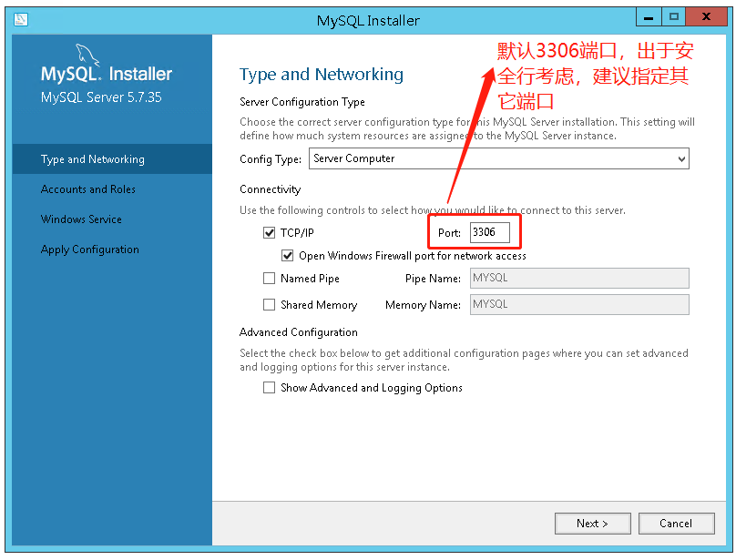Click the Server Configuration Type label

[302, 102]
